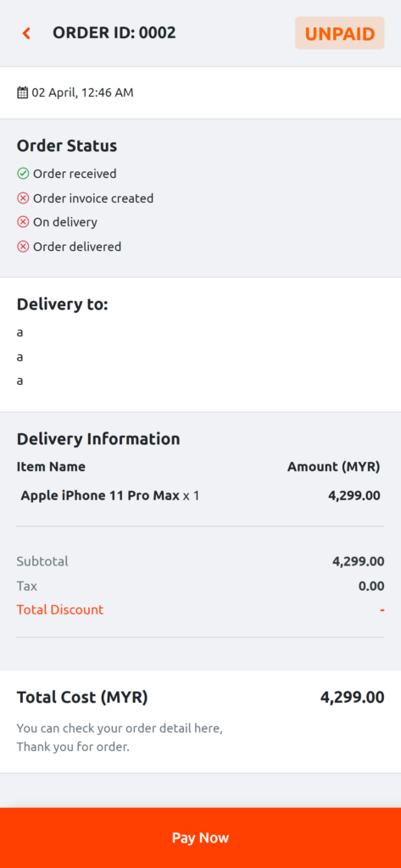This screenshot has width=401, height=868.
Task: Click the Delivery to: heading
Action: 62,304
